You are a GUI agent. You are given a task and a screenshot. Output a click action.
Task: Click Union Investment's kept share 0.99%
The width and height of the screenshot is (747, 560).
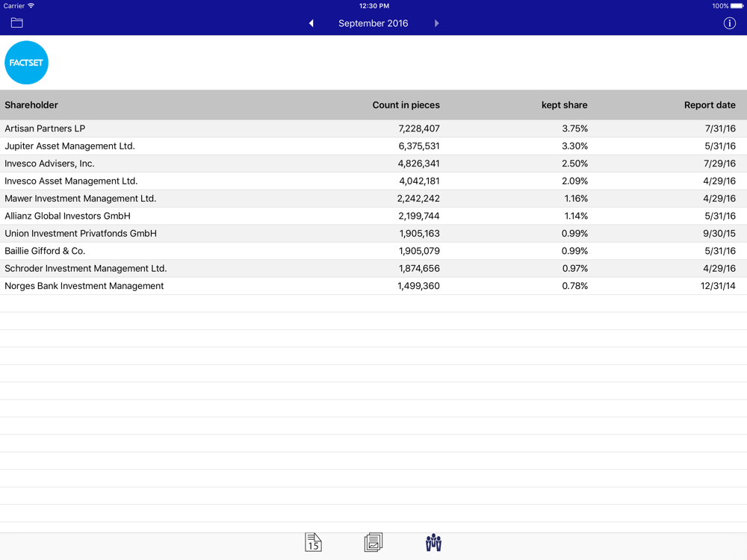pos(574,234)
